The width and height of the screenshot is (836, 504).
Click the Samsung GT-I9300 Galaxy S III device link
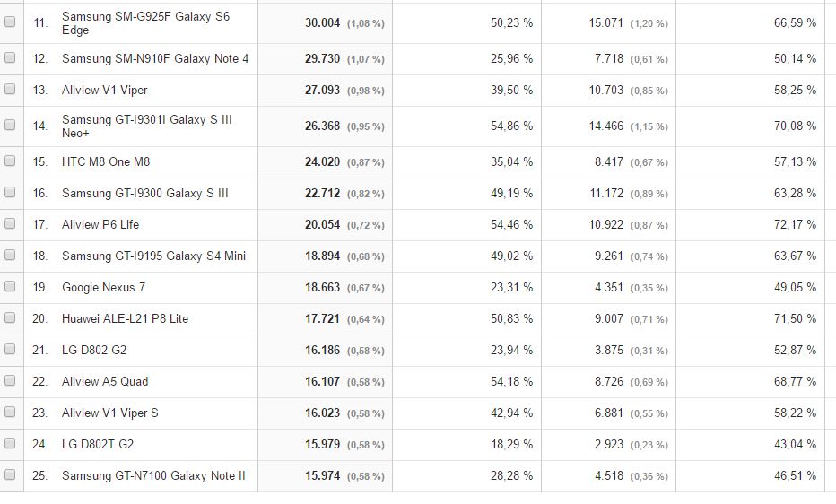coord(144,193)
